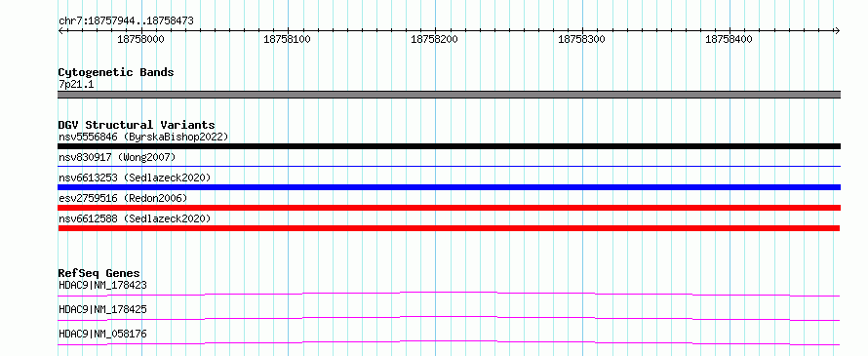Open HDAC9|NM_058176 transcript label
Viewport: 868px width, 356px height.
pyautogui.click(x=102, y=334)
